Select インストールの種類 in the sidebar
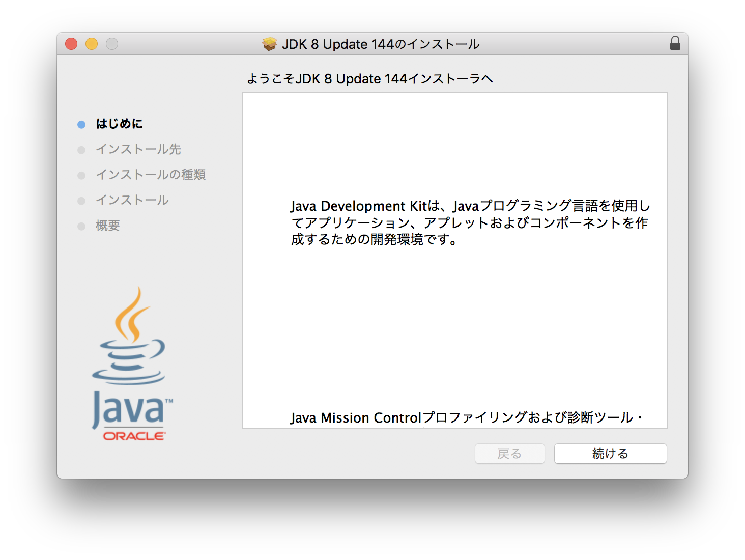 pyautogui.click(x=151, y=175)
